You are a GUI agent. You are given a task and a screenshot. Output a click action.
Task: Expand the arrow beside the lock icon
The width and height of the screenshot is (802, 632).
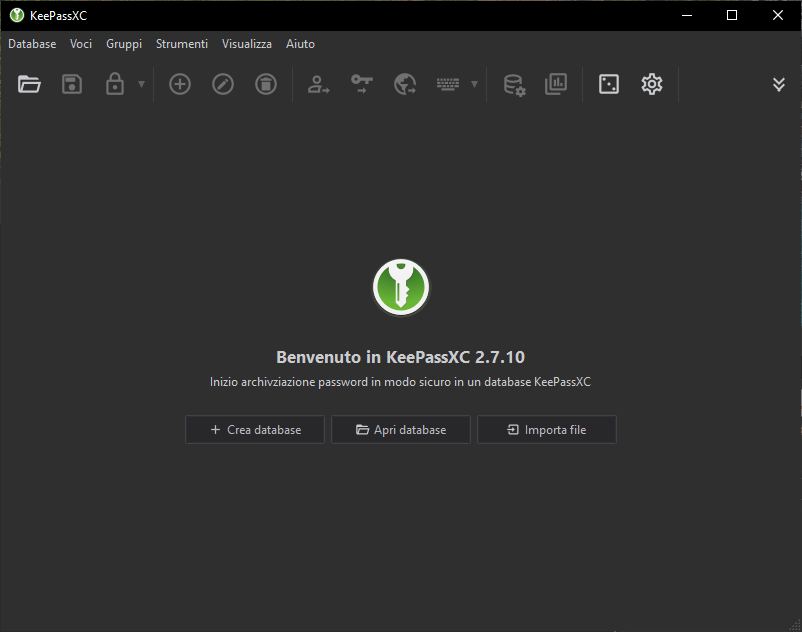[x=141, y=85]
